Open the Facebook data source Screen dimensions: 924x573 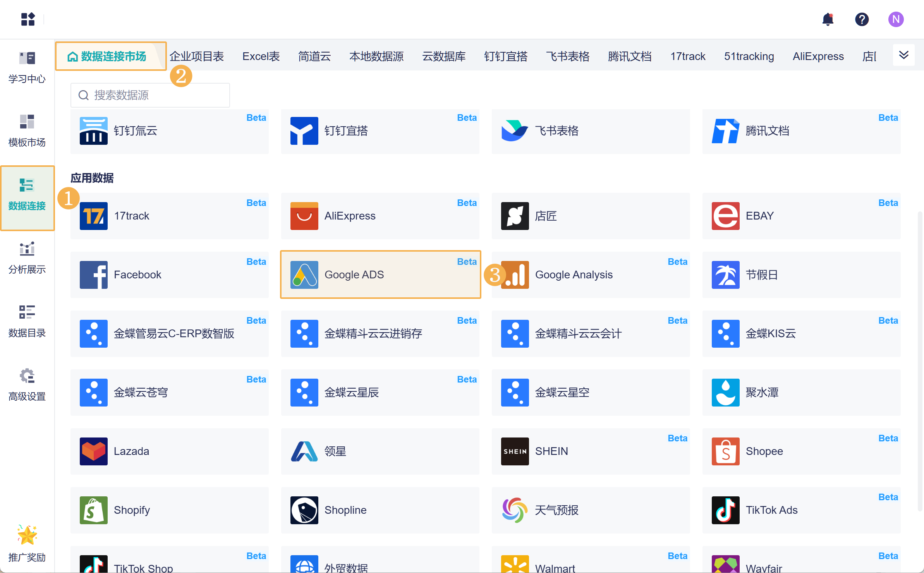coord(170,274)
